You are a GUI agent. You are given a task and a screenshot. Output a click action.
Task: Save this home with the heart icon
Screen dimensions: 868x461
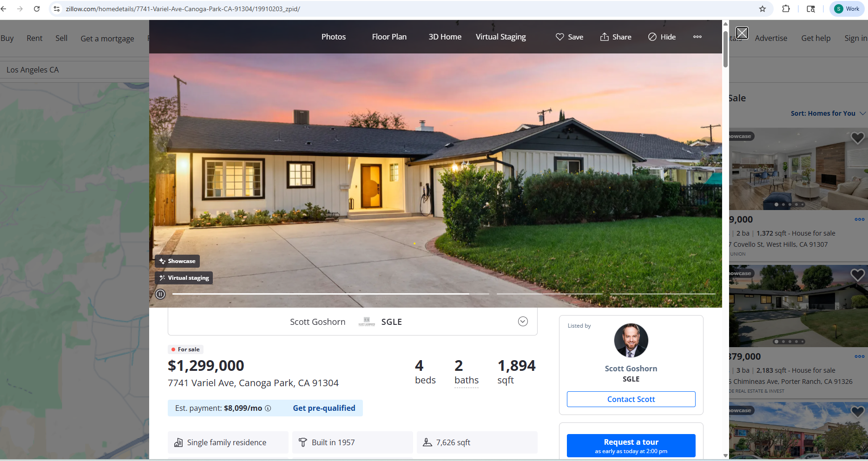[560, 37]
